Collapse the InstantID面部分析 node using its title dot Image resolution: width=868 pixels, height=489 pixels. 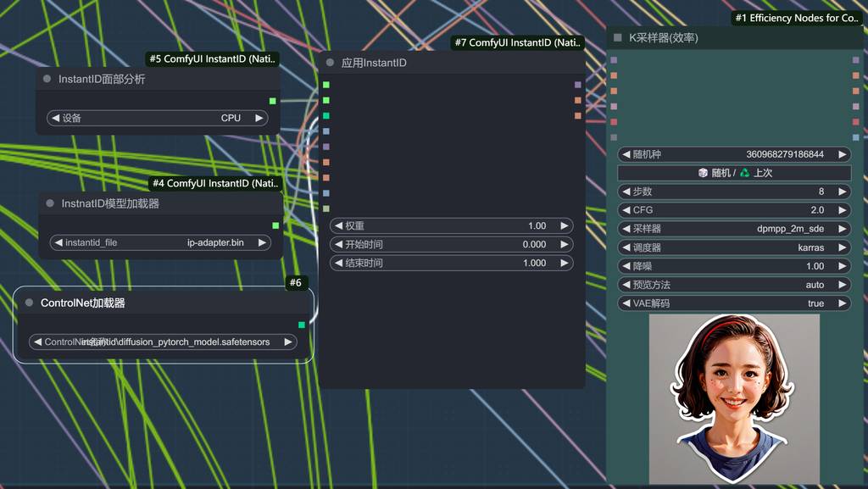[x=47, y=79]
